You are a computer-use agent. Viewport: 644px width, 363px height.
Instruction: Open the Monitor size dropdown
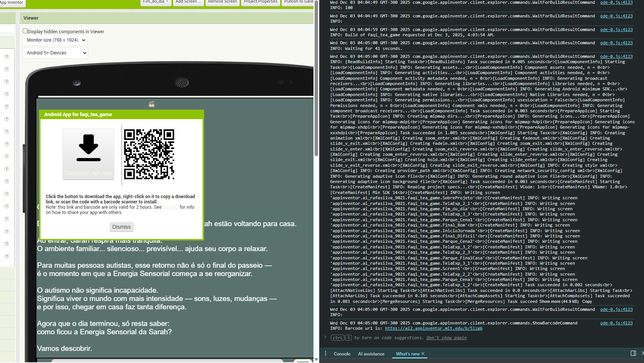56,40
